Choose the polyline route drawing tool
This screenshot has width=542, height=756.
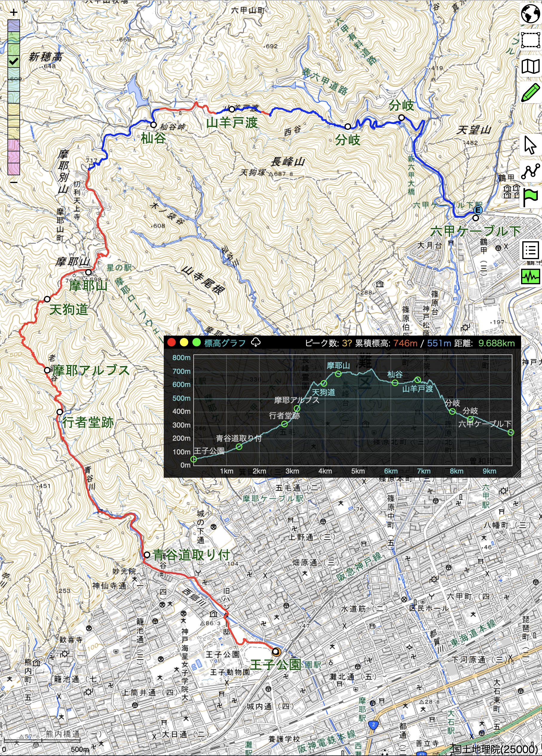point(530,171)
